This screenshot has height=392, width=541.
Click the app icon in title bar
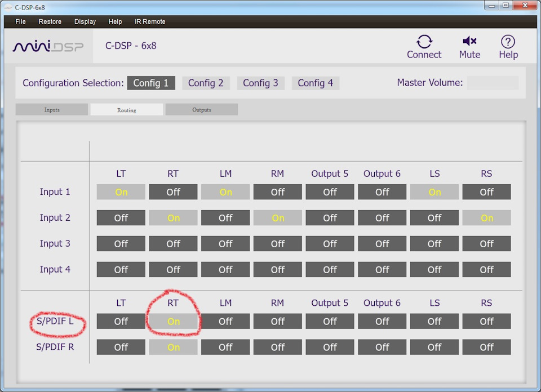(7, 7)
